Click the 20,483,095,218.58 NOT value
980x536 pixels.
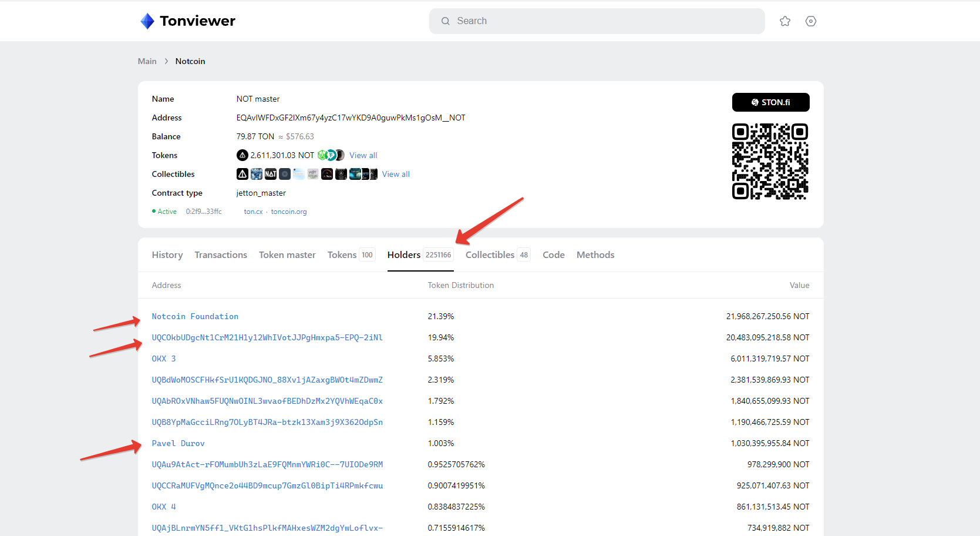[768, 337]
